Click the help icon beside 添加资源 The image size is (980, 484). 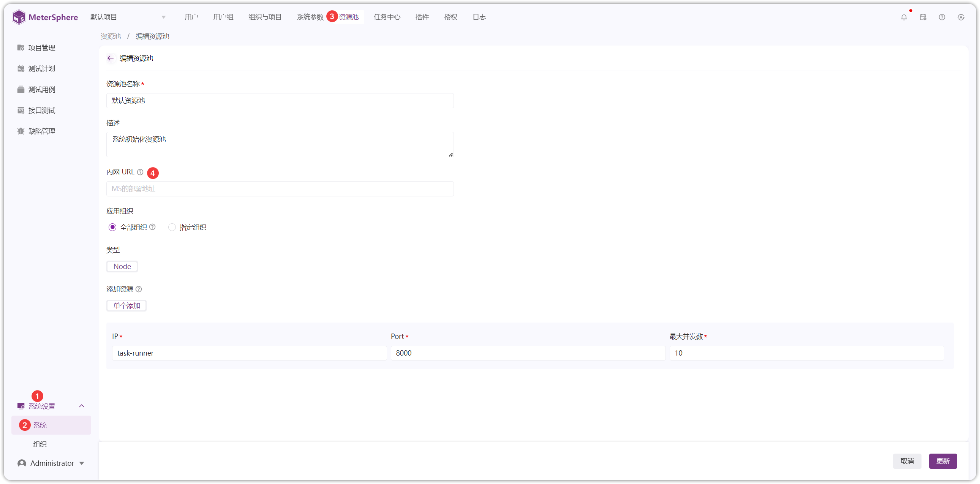click(139, 289)
